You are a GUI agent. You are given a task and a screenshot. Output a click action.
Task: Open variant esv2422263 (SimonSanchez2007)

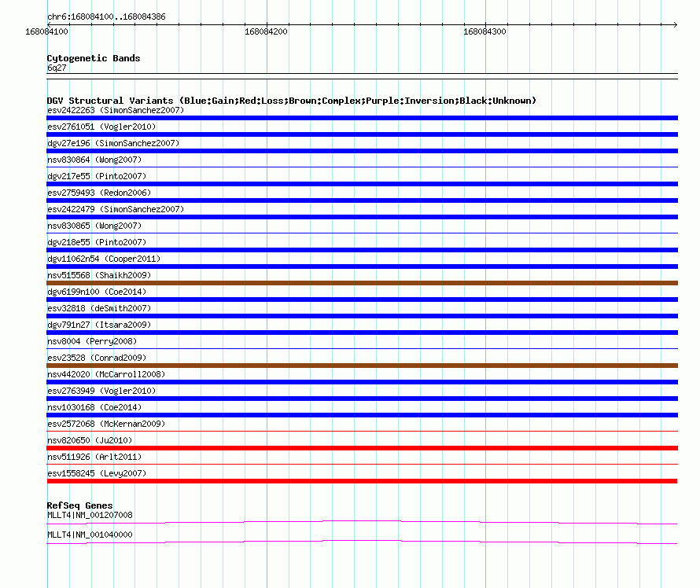pos(116,110)
